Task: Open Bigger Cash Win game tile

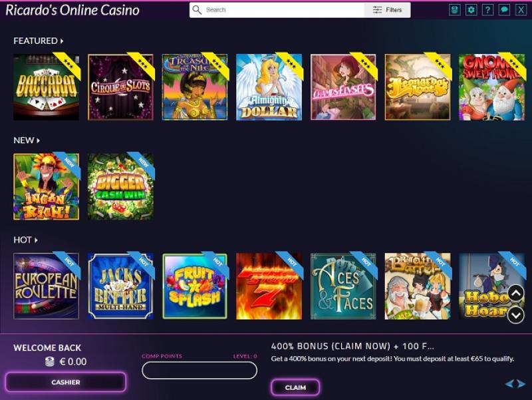Action: 120,187
